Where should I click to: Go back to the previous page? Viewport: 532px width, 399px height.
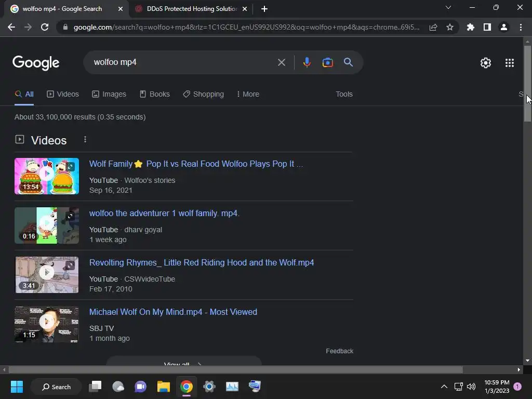11,27
